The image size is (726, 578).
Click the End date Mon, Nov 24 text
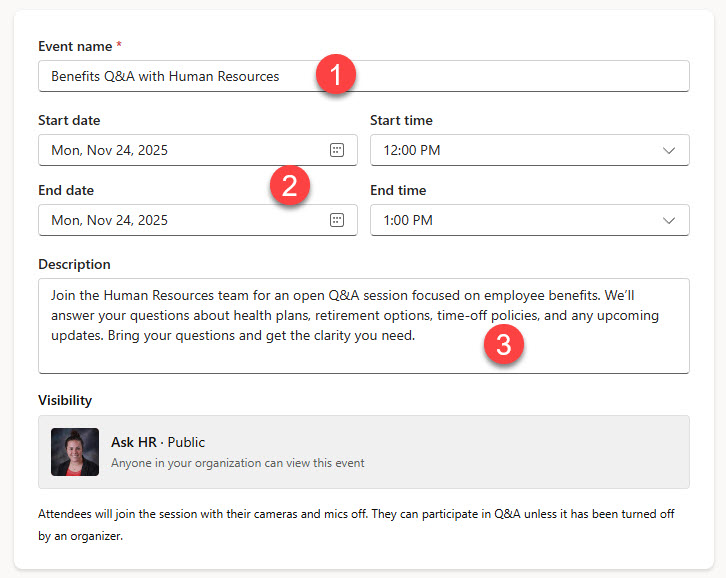(x=110, y=220)
